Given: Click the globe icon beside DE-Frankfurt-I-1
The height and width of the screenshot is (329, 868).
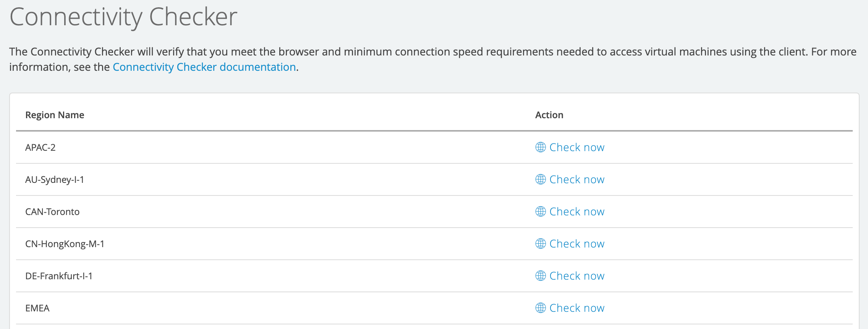Looking at the screenshot, I should tap(540, 276).
